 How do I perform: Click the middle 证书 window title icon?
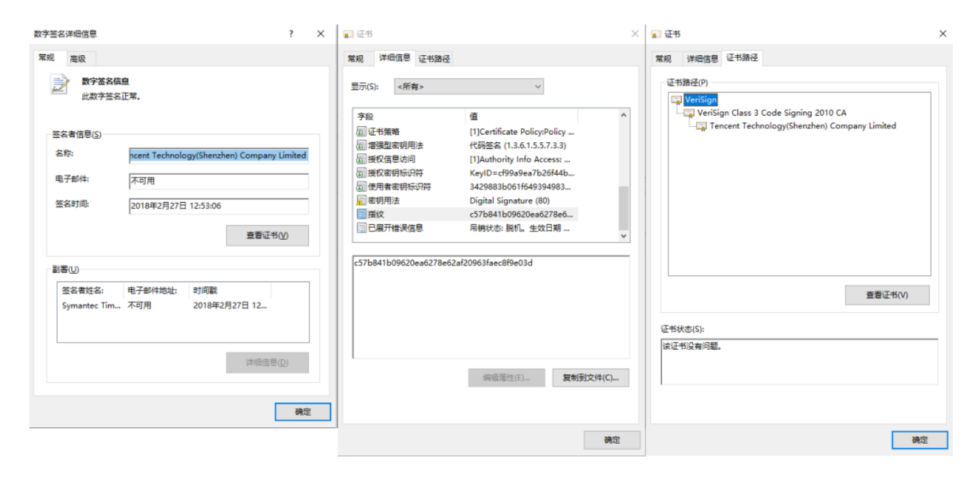tap(348, 34)
